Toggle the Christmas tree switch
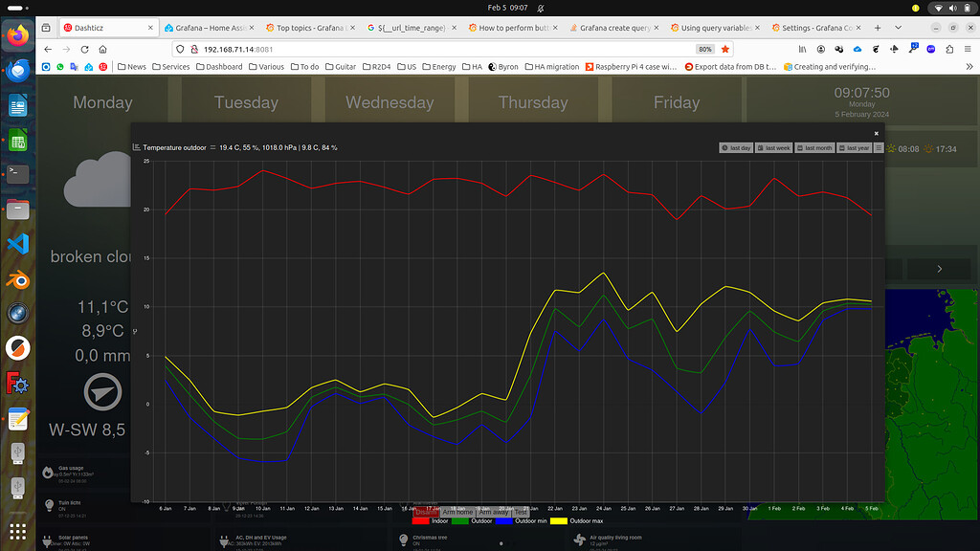Viewport: 980px width, 551px height. (501, 542)
